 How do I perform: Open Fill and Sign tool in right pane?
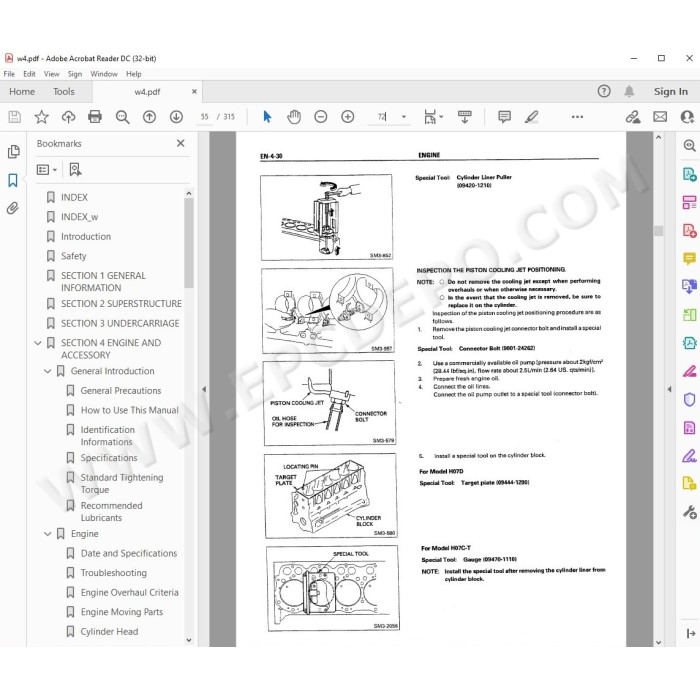[x=689, y=456]
